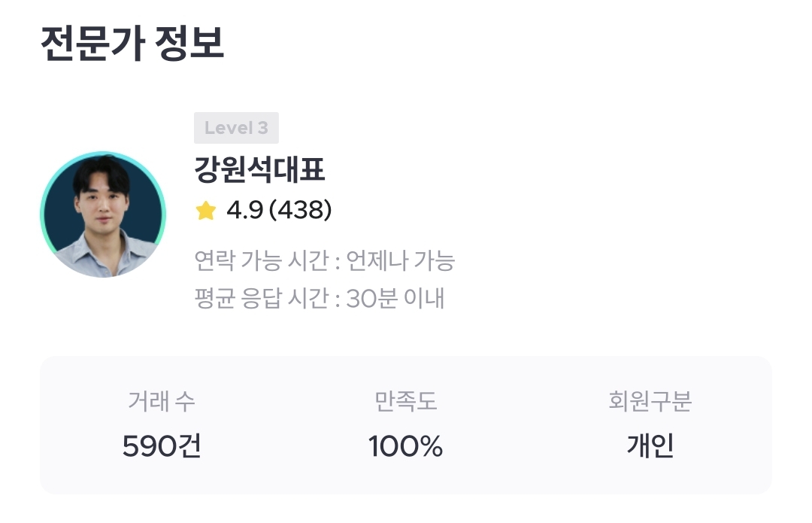Click the 연락 가능 시간 label
The height and width of the screenshot is (523, 812).
(x=261, y=261)
